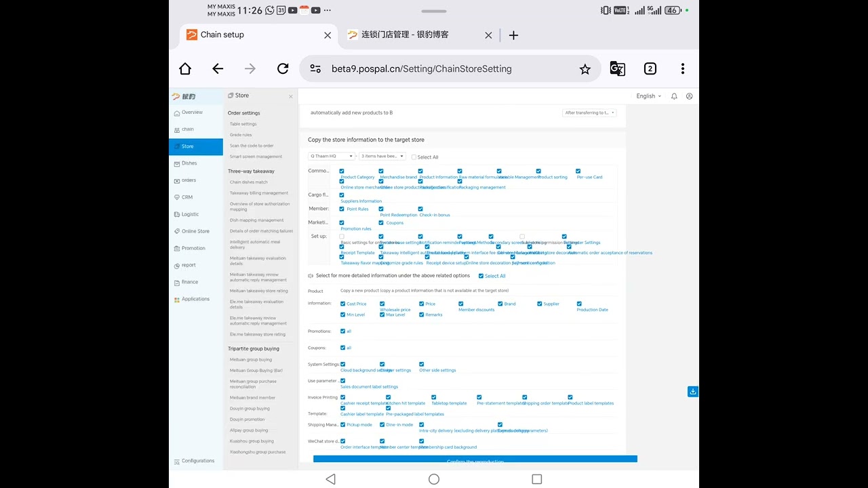The height and width of the screenshot is (488, 868).
Task: Tap Android recent apps square
Action: 537,479
